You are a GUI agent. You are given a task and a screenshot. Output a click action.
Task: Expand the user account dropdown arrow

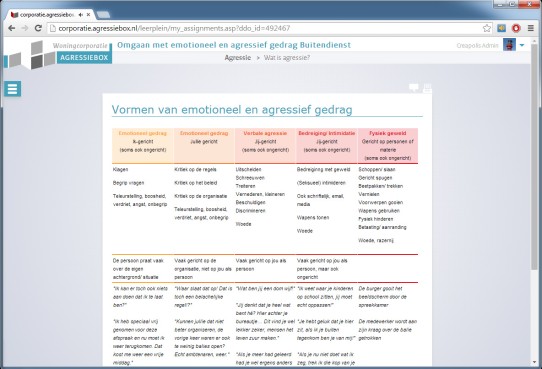tap(522, 45)
